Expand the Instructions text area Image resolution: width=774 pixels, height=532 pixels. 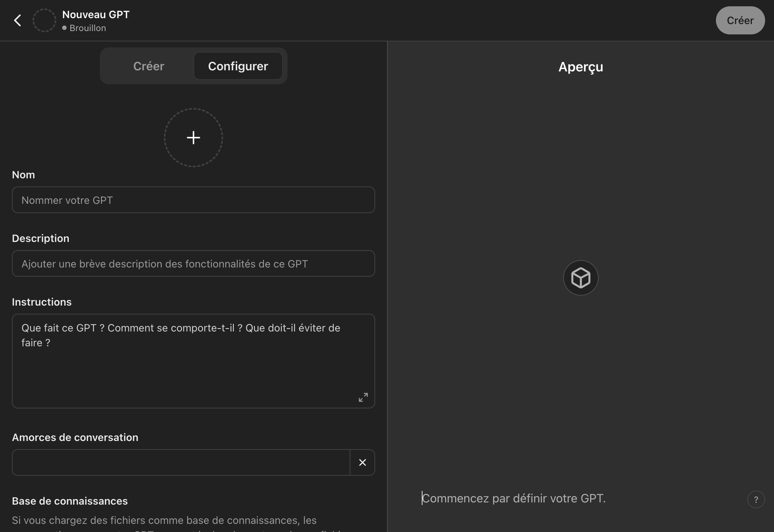(363, 397)
